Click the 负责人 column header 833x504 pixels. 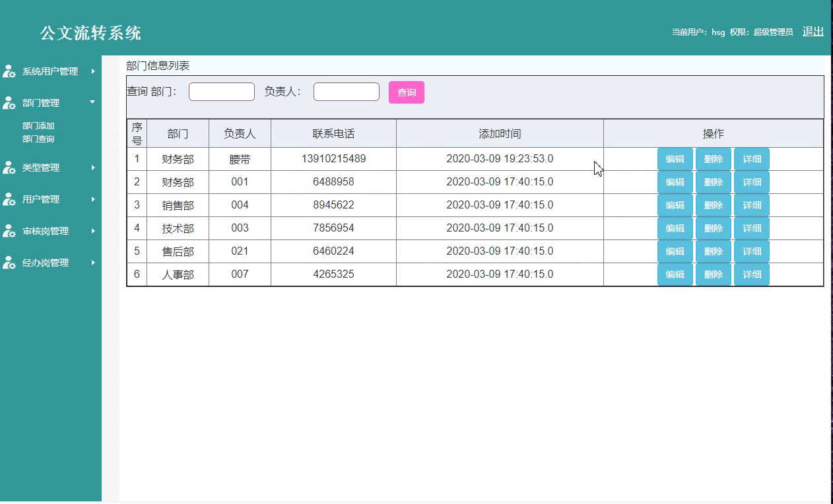(240, 133)
